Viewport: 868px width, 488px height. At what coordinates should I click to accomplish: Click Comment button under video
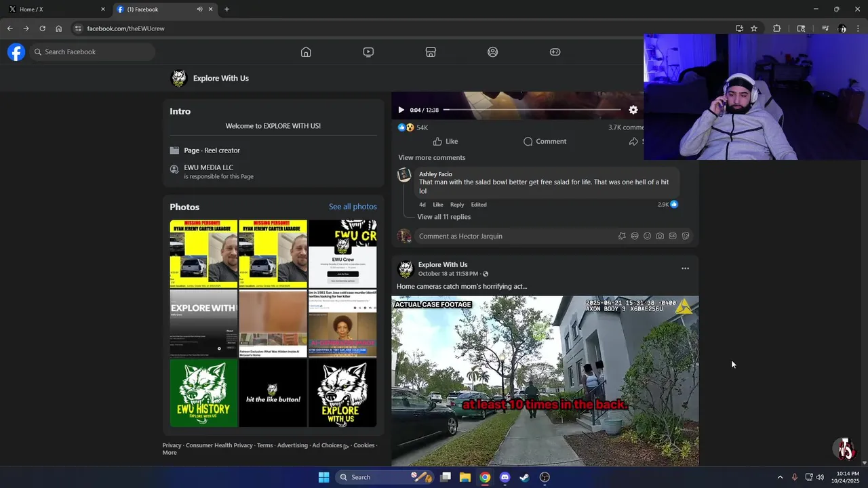545,142
